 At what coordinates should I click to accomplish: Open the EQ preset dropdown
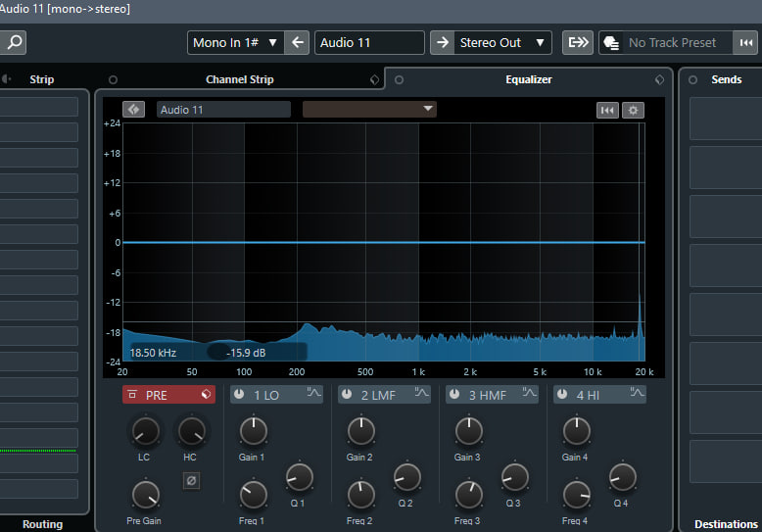tap(369, 110)
